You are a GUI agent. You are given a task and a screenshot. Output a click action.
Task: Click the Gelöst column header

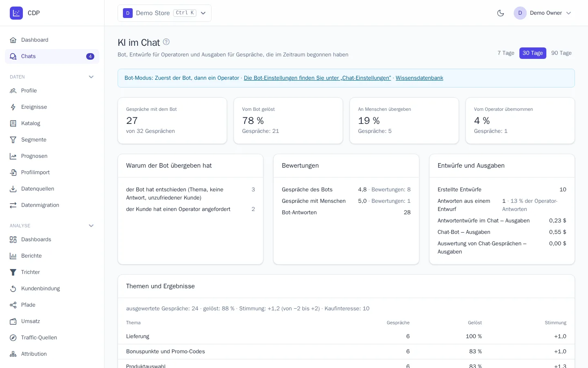click(x=475, y=323)
